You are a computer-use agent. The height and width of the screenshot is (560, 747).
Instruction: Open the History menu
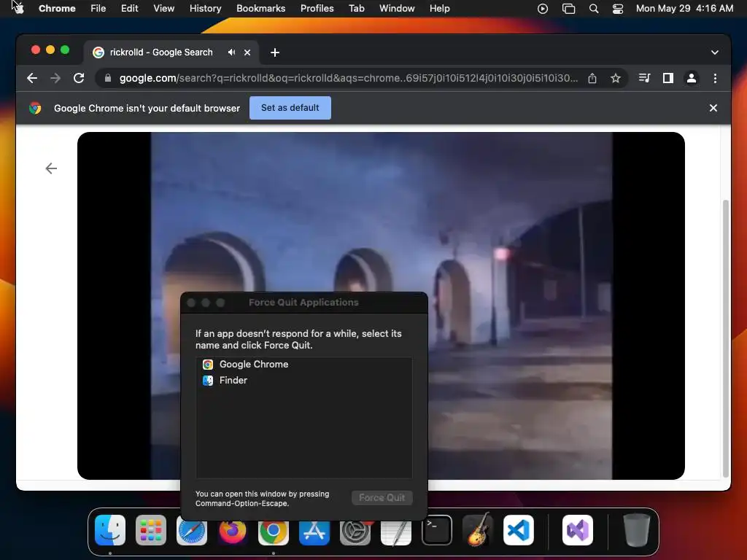pos(205,8)
